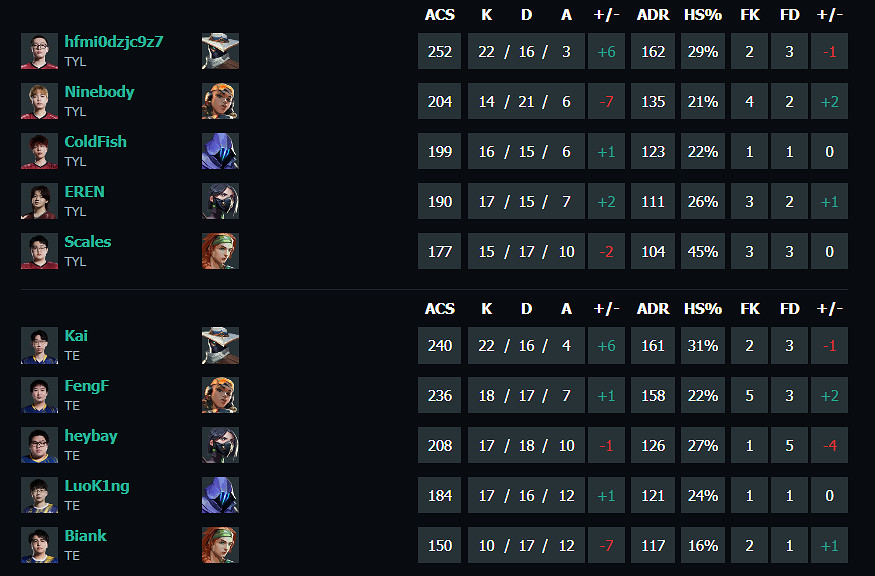Select Ninebody's agent icon

coord(220,101)
